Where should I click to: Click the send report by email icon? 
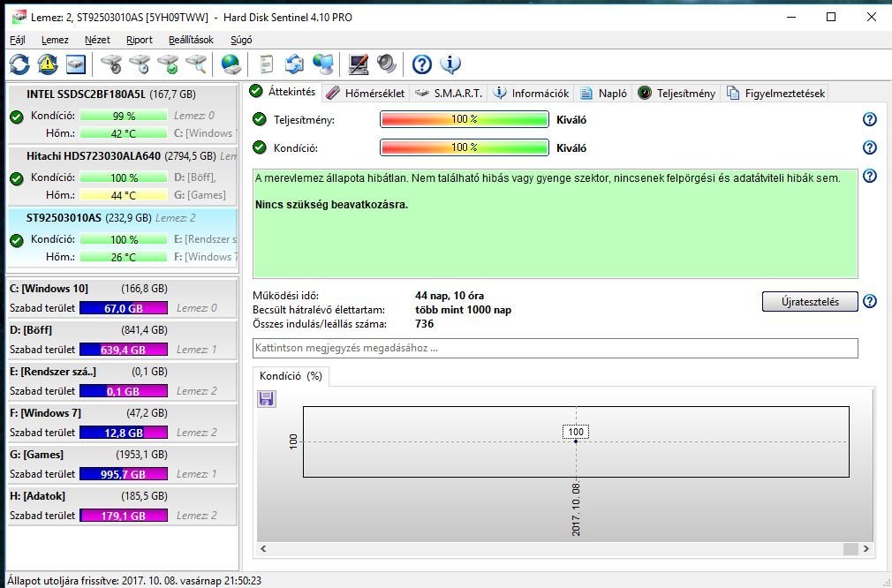point(294,64)
